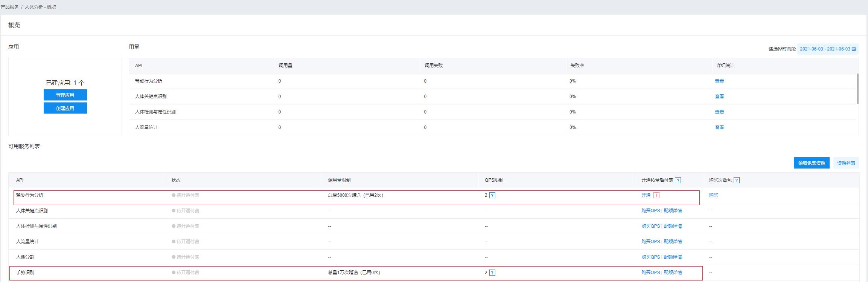Click 人体检测与属性识别 in usage table

point(155,112)
